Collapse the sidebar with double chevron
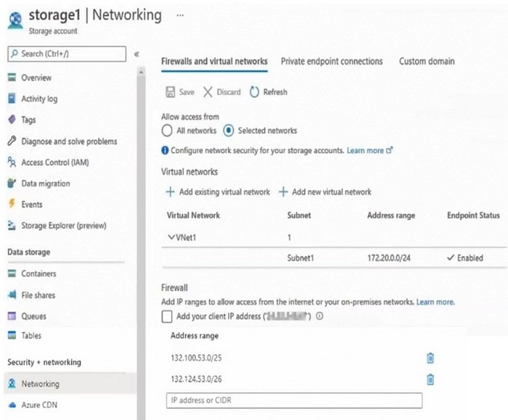 (136, 54)
